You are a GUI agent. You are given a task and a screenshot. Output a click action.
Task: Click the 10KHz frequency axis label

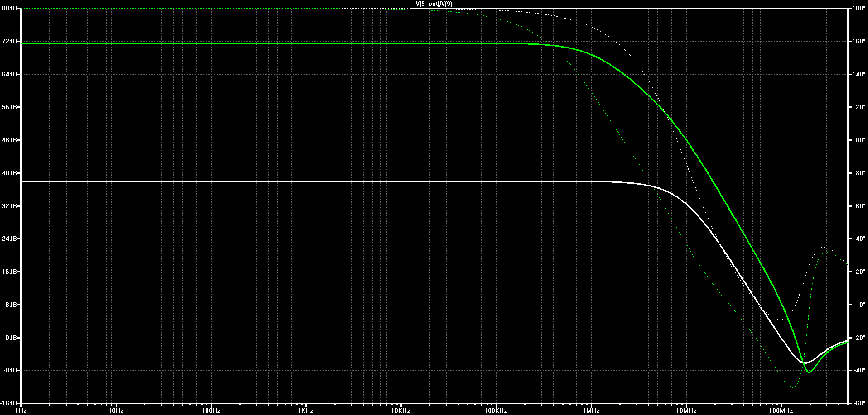coord(401,411)
